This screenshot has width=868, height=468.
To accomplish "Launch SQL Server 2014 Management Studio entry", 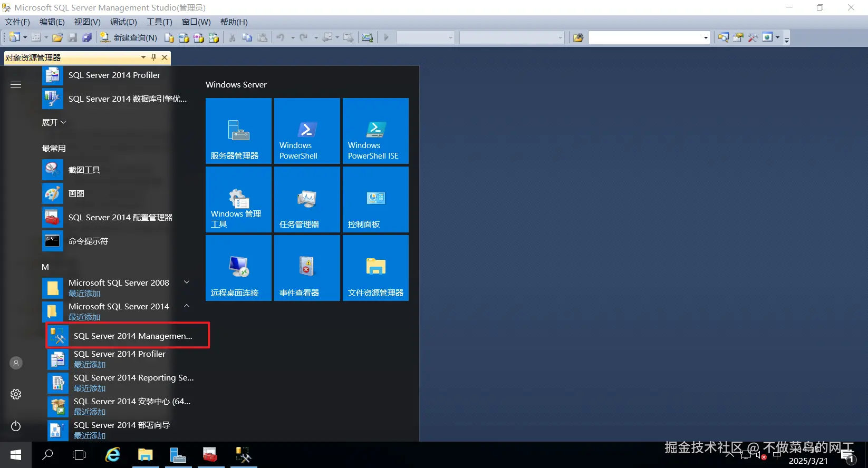I will click(x=128, y=336).
